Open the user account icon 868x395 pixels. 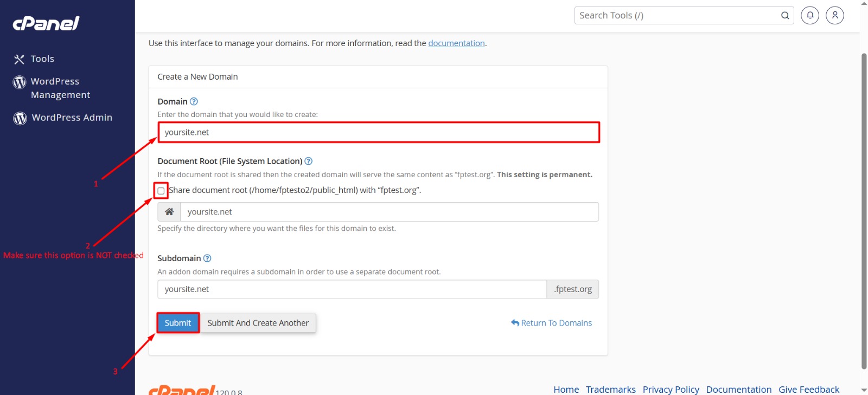pyautogui.click(x=834, y=15)
